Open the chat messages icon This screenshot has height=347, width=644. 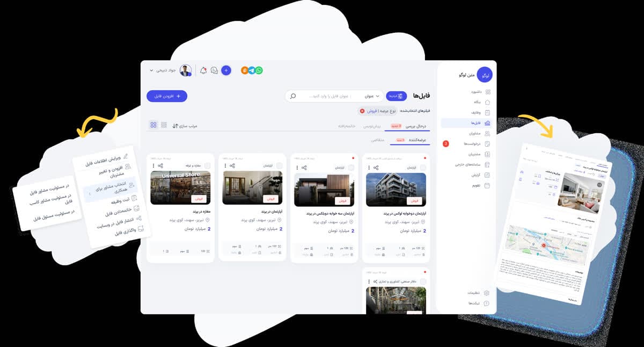215,70
